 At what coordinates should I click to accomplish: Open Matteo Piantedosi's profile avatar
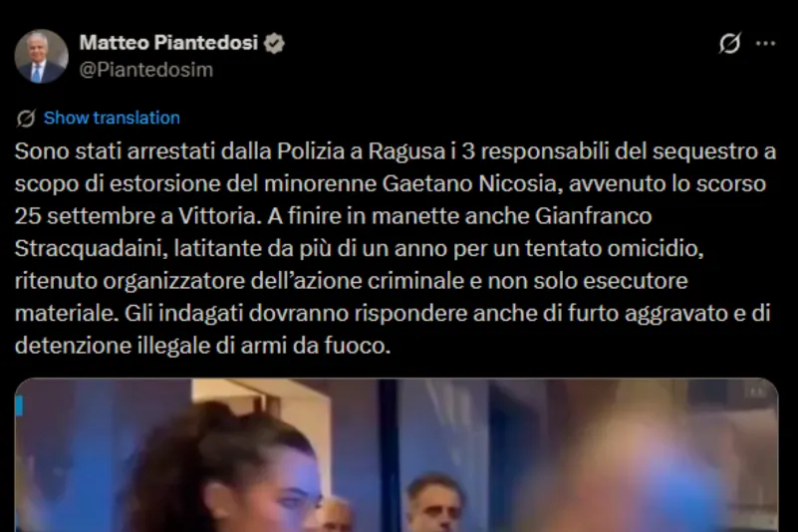[41, 56]
